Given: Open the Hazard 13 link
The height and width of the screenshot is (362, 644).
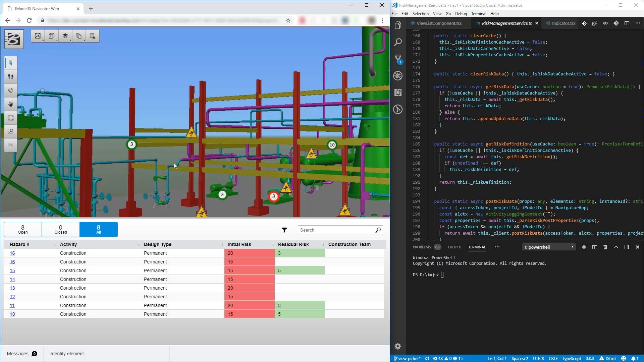Looking at the screenshot, I should [x=12, y=288].
